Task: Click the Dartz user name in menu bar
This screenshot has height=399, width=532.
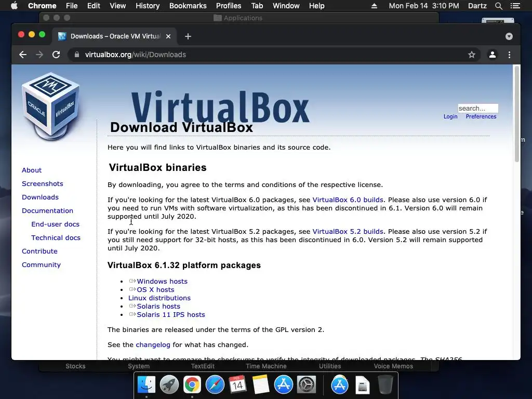Action: point(477,6)
